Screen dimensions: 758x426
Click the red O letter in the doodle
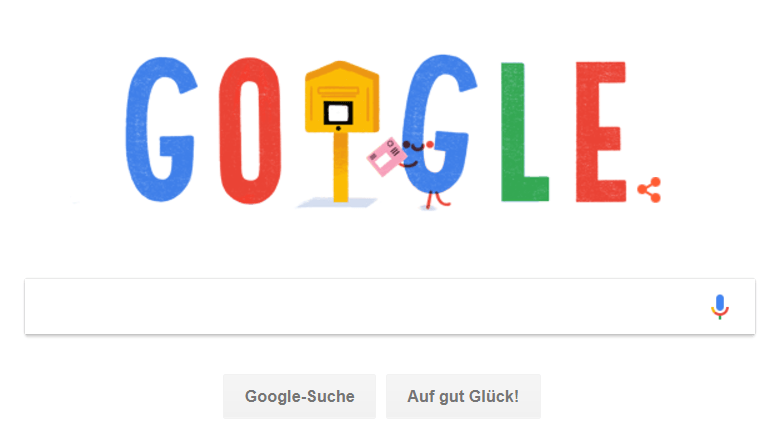pyautogui.click(x=250, y=131)
